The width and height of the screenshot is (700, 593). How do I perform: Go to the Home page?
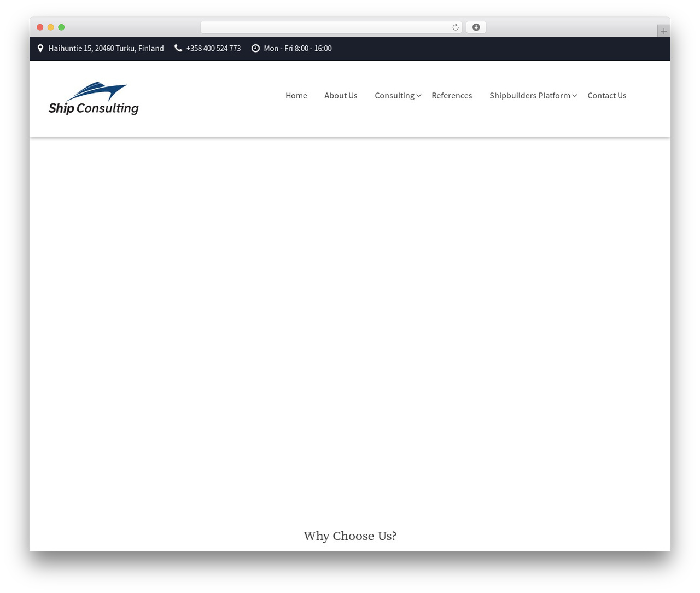[296, 95]
